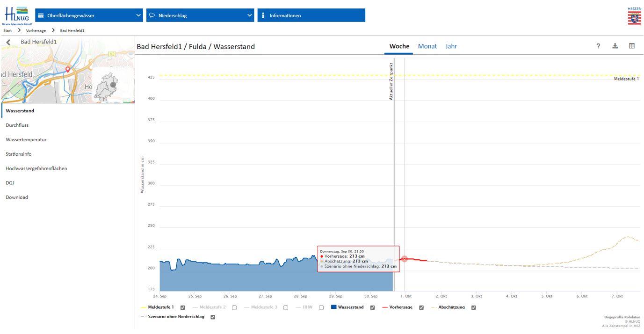Click the blue Wasserstand legend swatch
Image resolution: width=644 pixels, height=334 pixels.
click(x=334, y=307)
